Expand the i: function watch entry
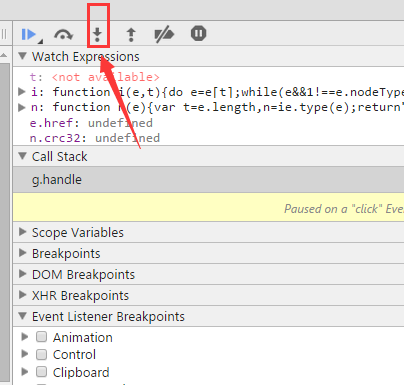This screenshot has height=385, width=404. click(22, 92)
